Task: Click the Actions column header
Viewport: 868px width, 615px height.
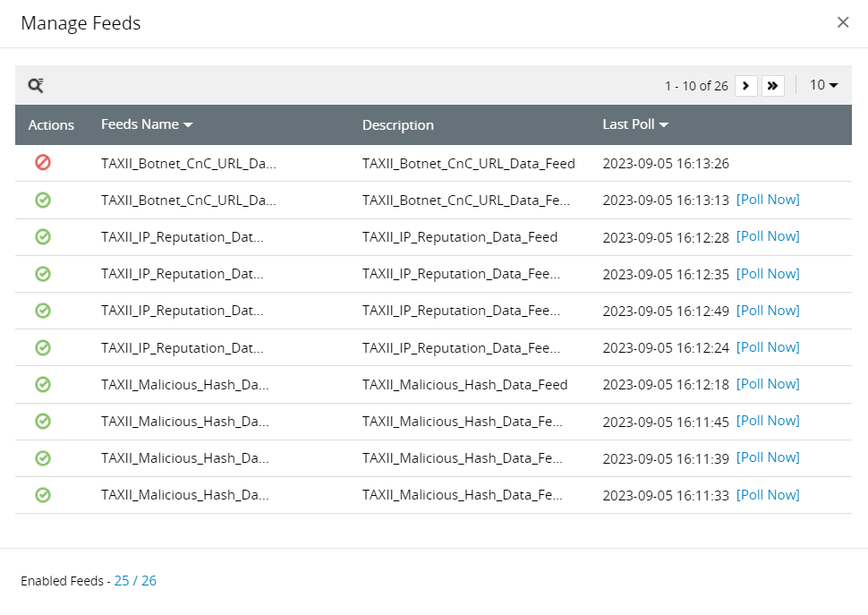Action: pos(51,125)
